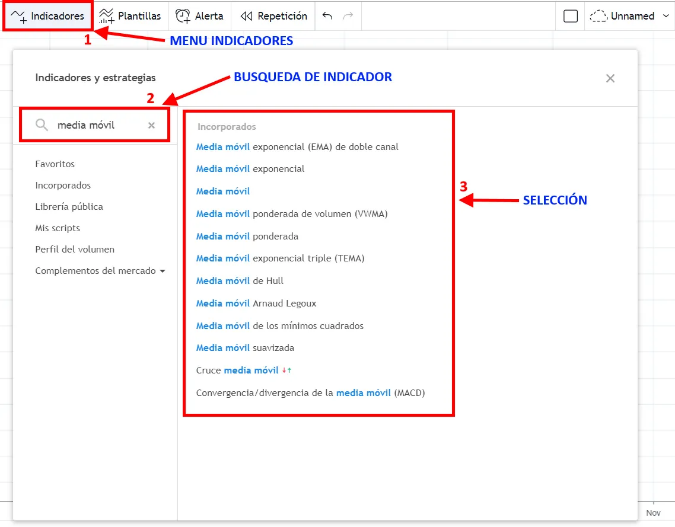Open Perfil del volumen category

[x=75, y=249]
